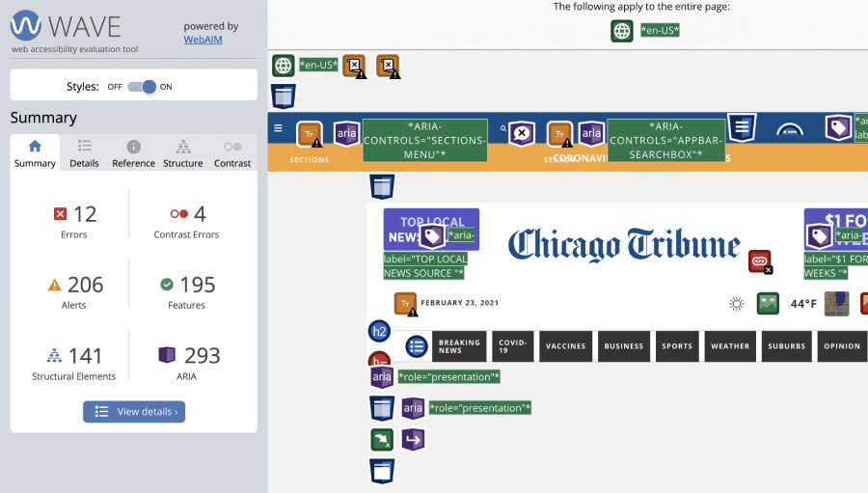Click the green skip link target icon
The width and height of the screenshot is (868, 493).
(x=382, y=440)
